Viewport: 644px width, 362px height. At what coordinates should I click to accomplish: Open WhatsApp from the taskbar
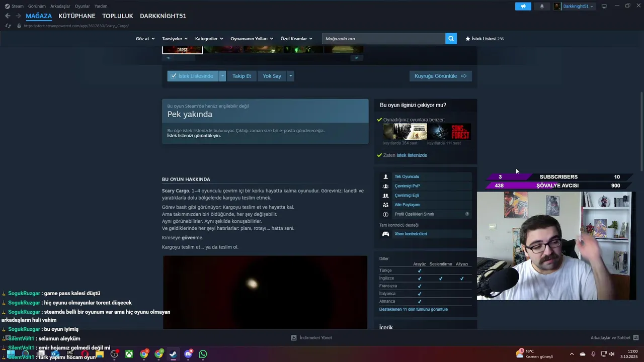[x=203, y=354]
